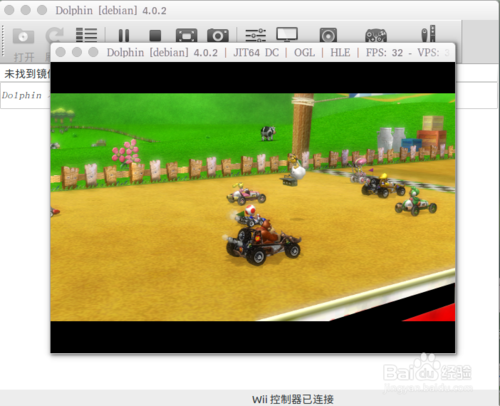
Task: Click the 'Wii 控制器已连接' status bar text
Action: click(x=293, y=399)
